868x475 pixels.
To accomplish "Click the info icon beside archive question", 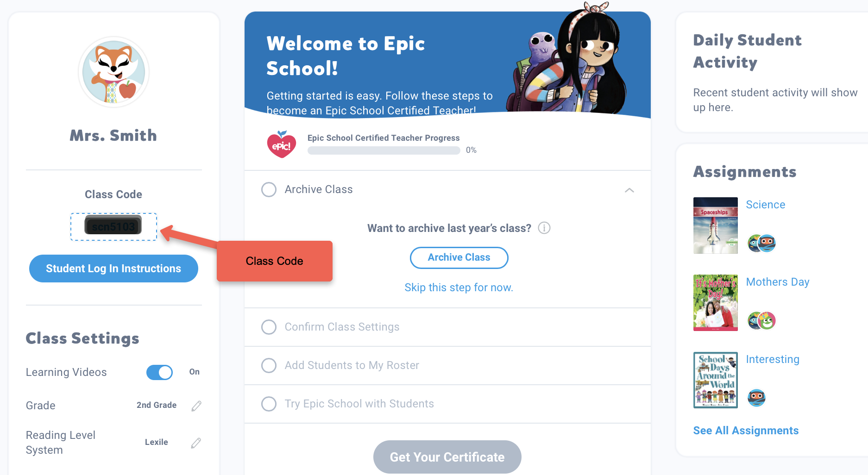I will coord(544,228).
